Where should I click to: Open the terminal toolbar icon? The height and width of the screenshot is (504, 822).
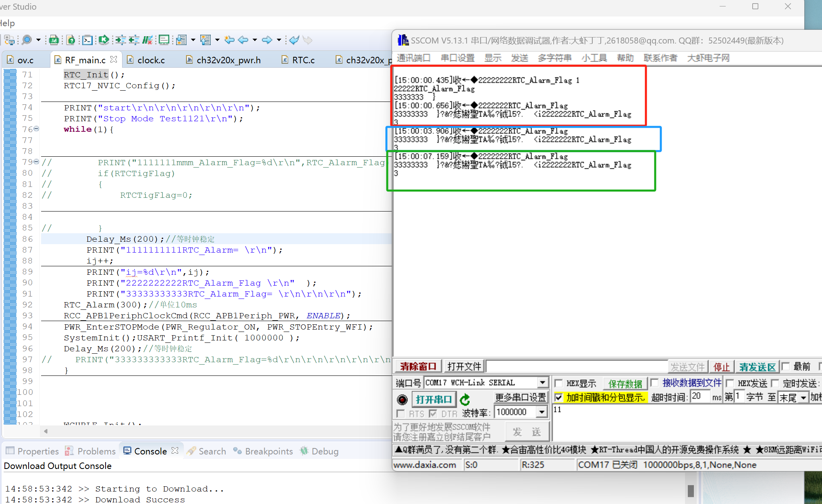pyautogui.click(x=87, y=40)
